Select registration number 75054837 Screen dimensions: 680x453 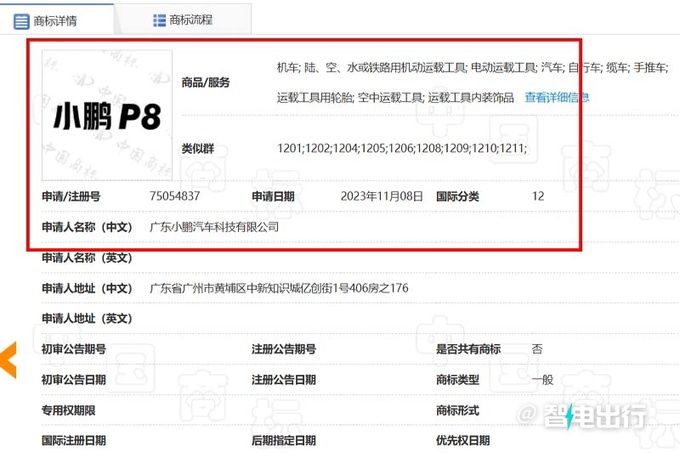coord(175,196)
